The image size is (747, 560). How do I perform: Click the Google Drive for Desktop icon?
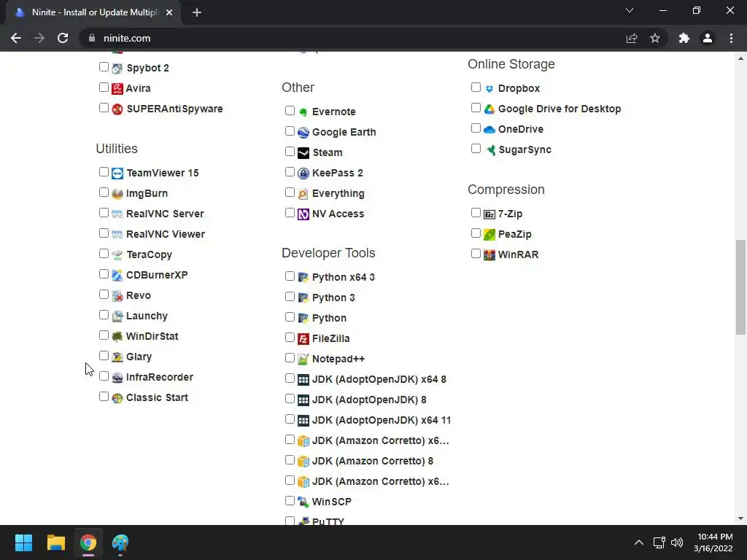pyautogui.click(x=489, y=109)
